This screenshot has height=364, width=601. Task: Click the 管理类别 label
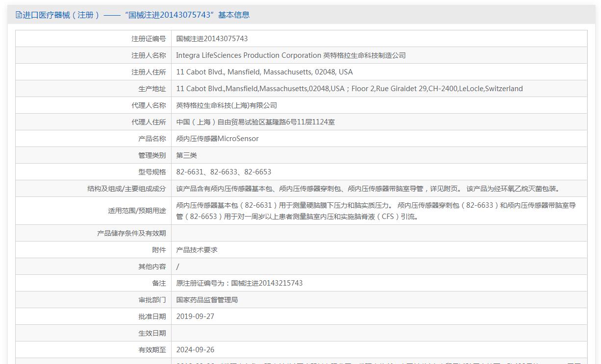coord(152,155)
